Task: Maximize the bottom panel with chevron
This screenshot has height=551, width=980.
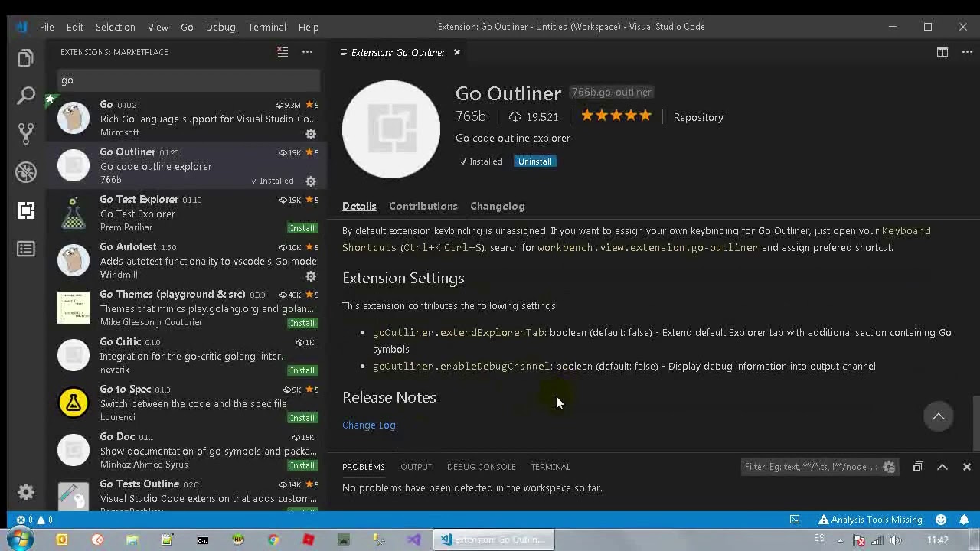Action: [942, 467]
